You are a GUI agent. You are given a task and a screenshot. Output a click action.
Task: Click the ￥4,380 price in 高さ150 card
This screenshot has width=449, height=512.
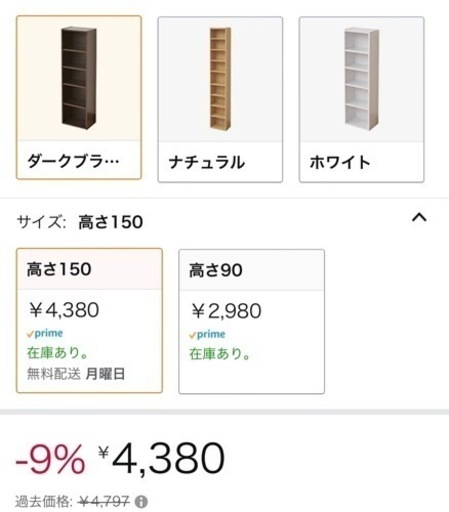[x=64, y=310]
